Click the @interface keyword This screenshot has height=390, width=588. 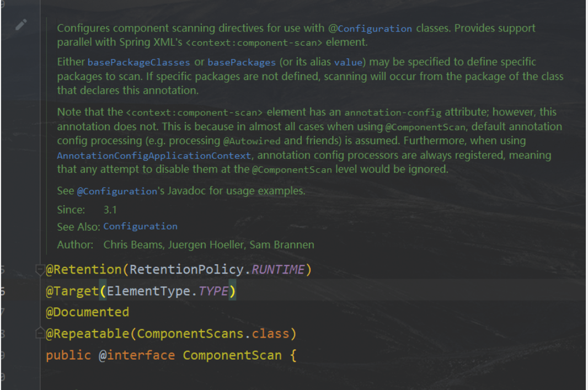136,355
